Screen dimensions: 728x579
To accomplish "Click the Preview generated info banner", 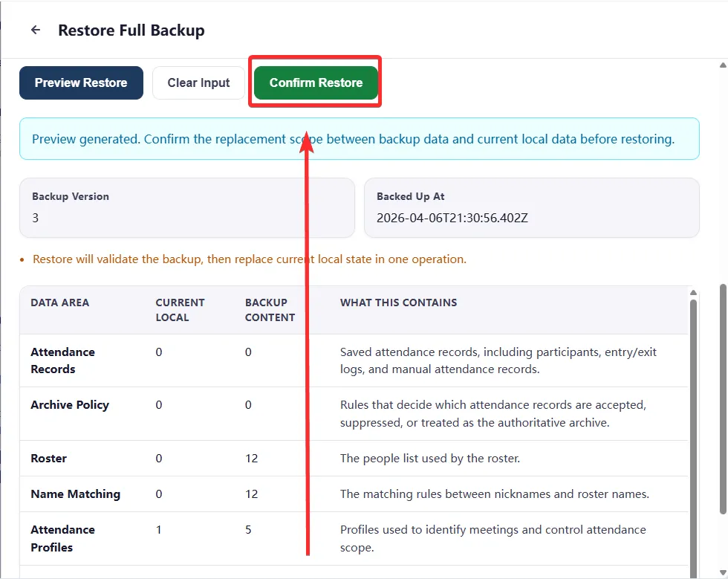I will (360, 139).
